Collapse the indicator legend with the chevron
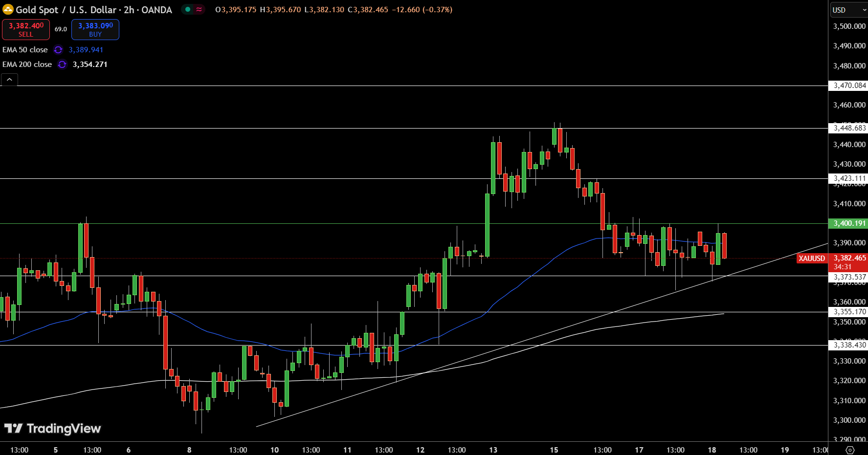The image size is (868, 455). click(9, 80)
